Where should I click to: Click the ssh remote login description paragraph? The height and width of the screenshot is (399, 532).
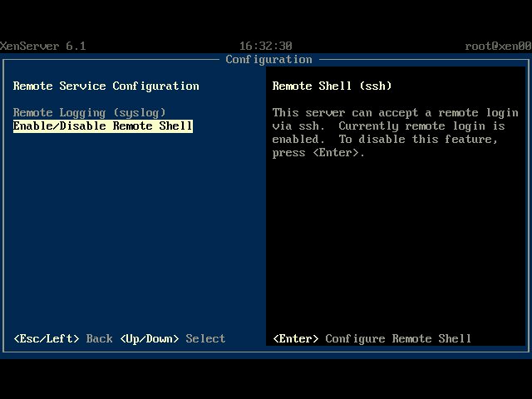[396, 133]
